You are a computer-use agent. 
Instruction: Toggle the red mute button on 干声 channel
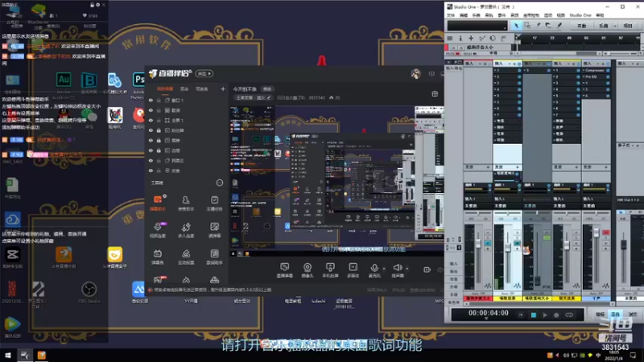coord(606,232)
